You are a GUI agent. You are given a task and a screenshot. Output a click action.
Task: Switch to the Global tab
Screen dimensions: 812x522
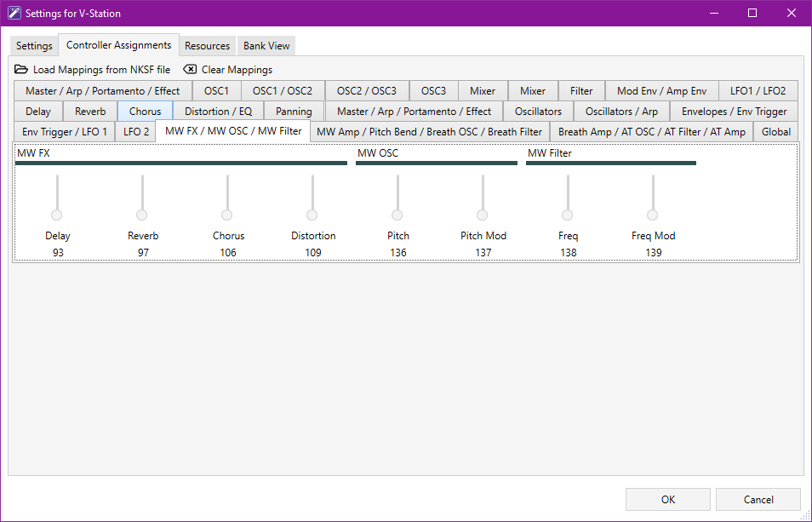[775, 131]
